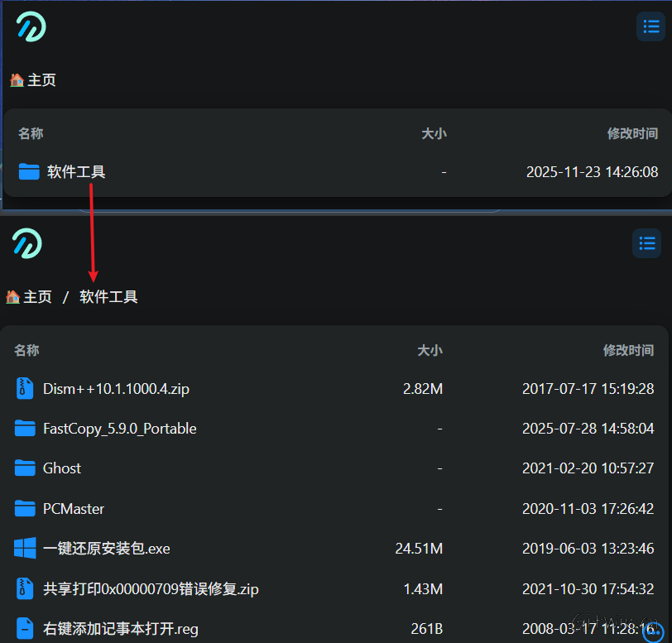The image size is (672, 643).
Task: Open Dism++10.1.1000.4.zip file
Action: coord(116,389)
